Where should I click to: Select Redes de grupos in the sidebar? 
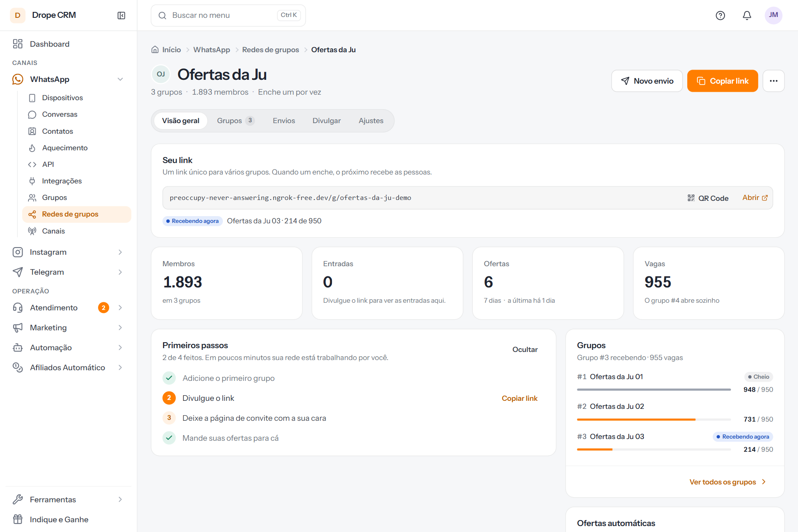[76, 214]
